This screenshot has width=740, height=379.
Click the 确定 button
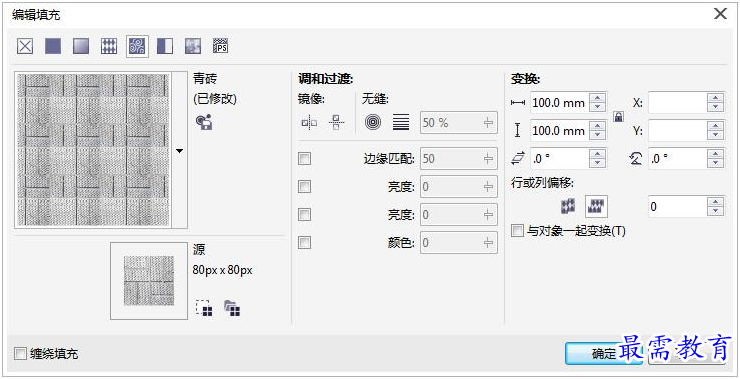[x=604, y=354]
